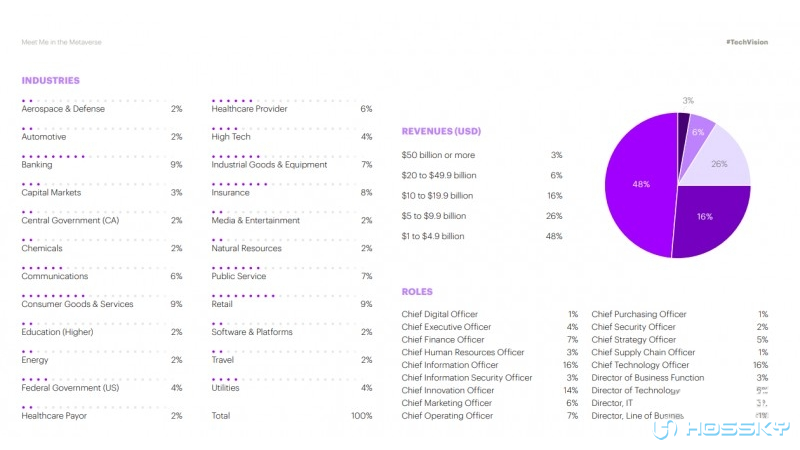Click the 'Travel' industry label
Image resolution: width=800 pixels, height=450 pixels.
pos(222,360)
